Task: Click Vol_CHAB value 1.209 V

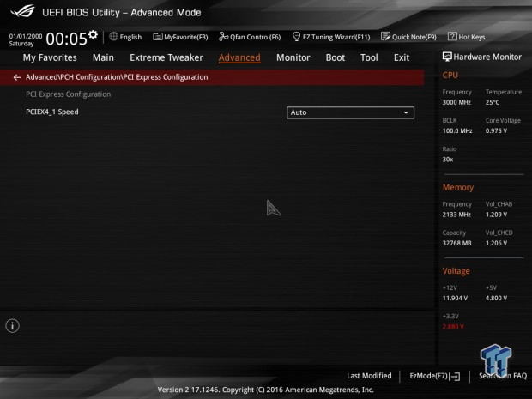Action: (496, 215)
